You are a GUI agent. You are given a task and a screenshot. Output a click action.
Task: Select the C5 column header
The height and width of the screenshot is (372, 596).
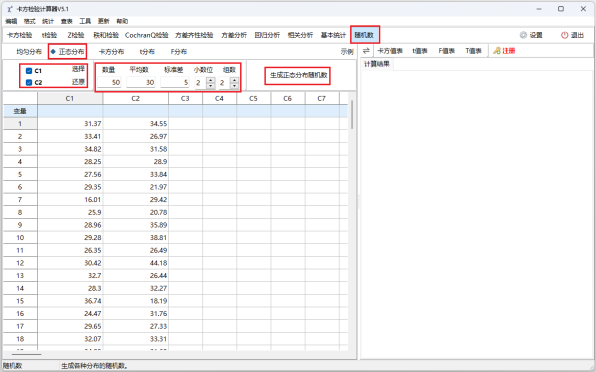(x=254, y=98)
